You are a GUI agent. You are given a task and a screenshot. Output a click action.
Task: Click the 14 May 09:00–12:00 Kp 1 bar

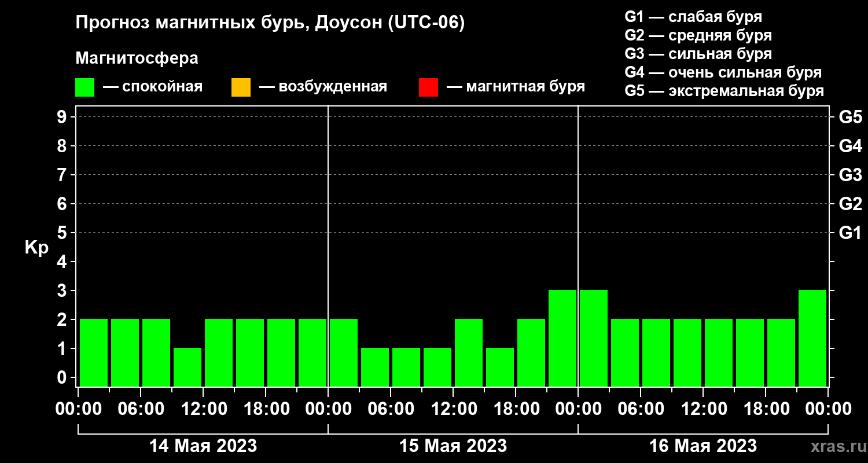pyautogui.click(x=187, y=367)
